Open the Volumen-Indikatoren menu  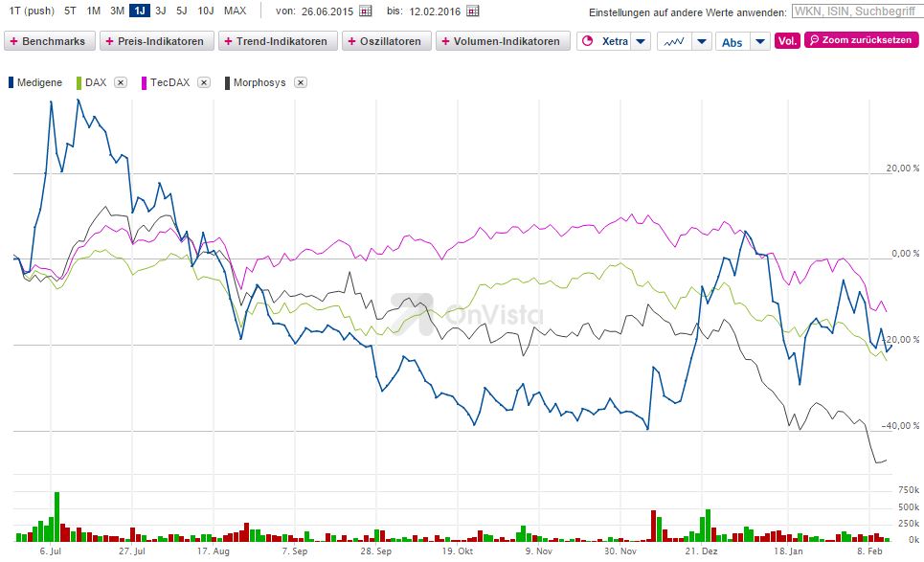click(x=503, y=41)
